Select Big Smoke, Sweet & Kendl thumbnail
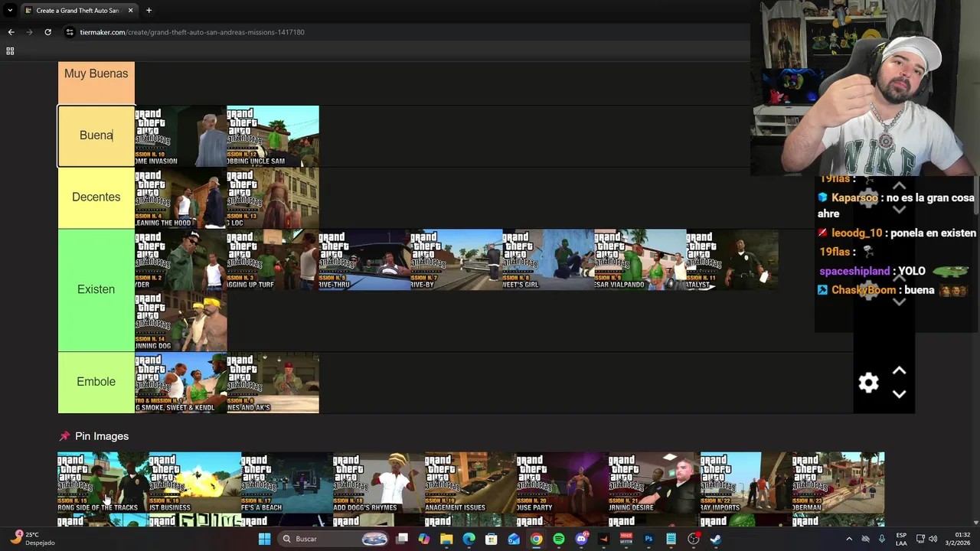The image size is (980, 551). pos(181,383)
